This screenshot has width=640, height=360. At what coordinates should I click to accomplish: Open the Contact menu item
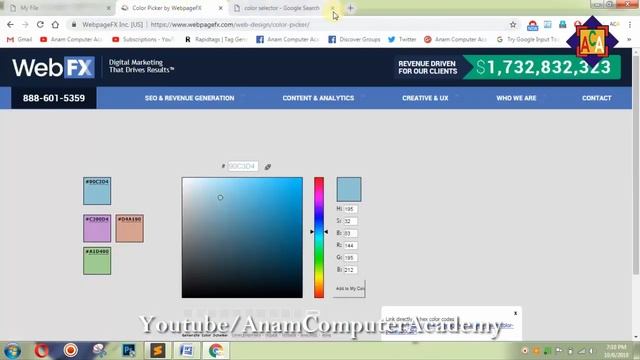[597, 98]
